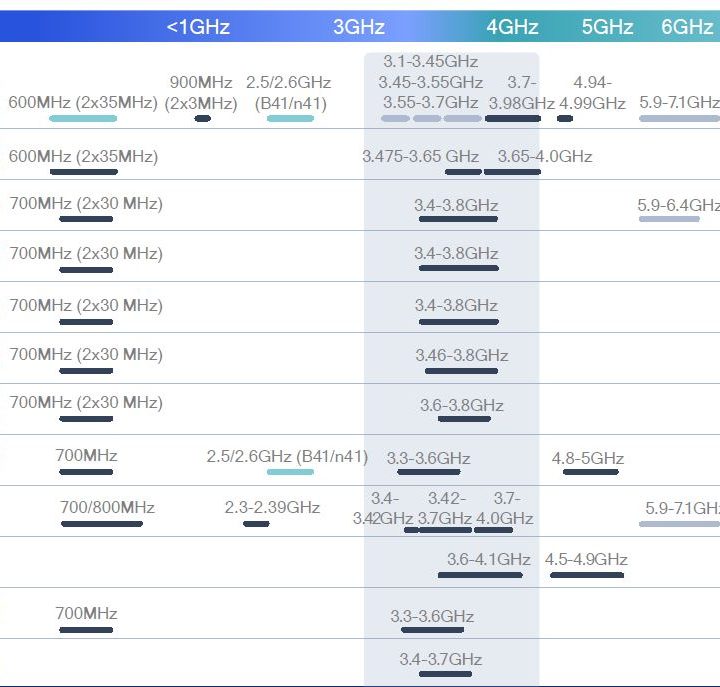This screenshot has width=720, height=687.
Task: Click the 3.55-3.7GHz label
Action: [x=431, y=102]
